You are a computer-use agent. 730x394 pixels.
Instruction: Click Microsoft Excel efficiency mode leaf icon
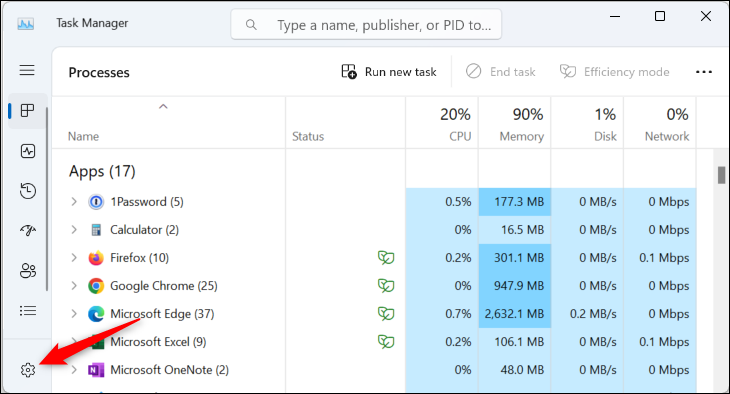[x=386, y=342]
